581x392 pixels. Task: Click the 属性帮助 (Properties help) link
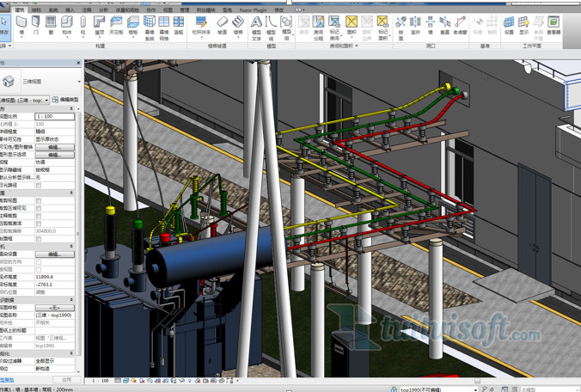coord(8,379)
